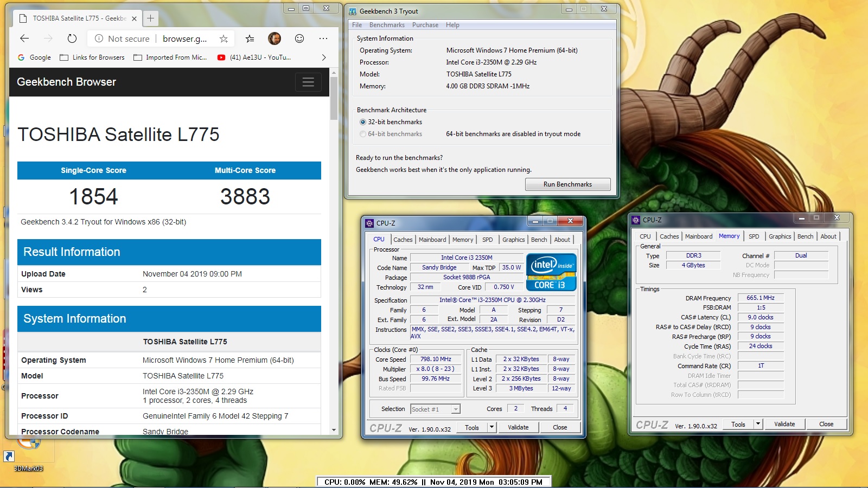Select 64-bit benchmarks radio option
The height and width of the screenshot is (488, 868).
click(391, 134)
